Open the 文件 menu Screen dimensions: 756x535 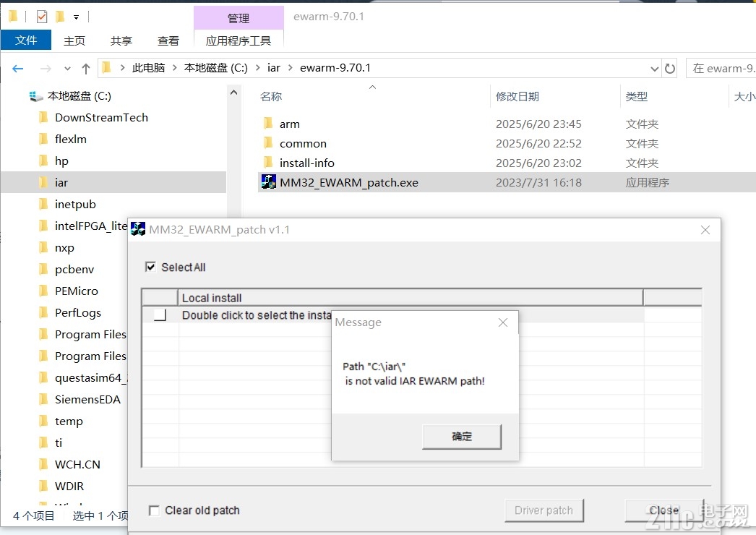point(25,40)
